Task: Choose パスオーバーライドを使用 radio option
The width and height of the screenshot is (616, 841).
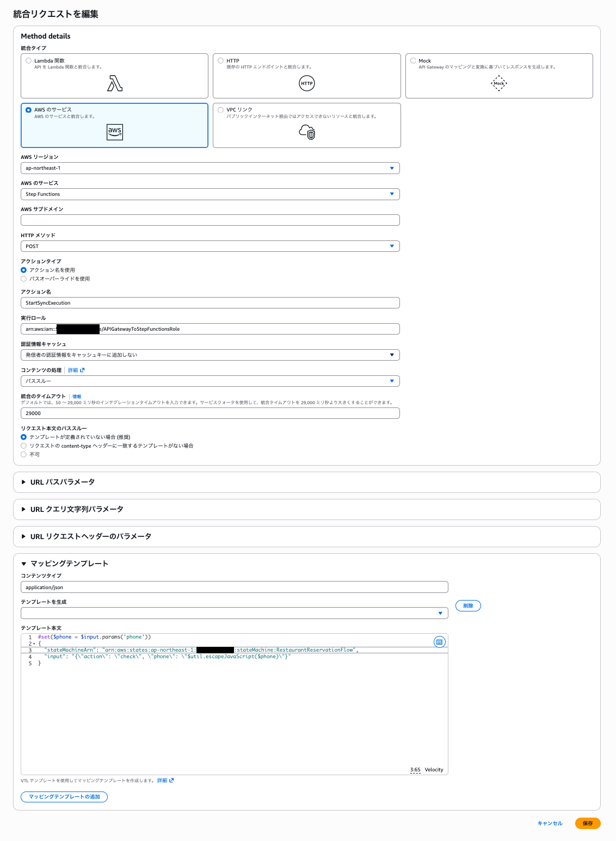Action: point(23,279)
